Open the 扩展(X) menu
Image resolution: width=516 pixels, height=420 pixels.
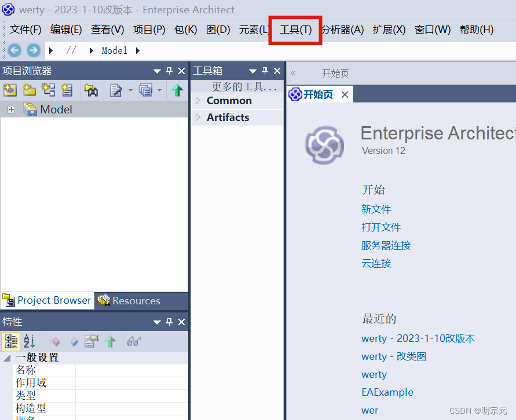coord(389,30)
